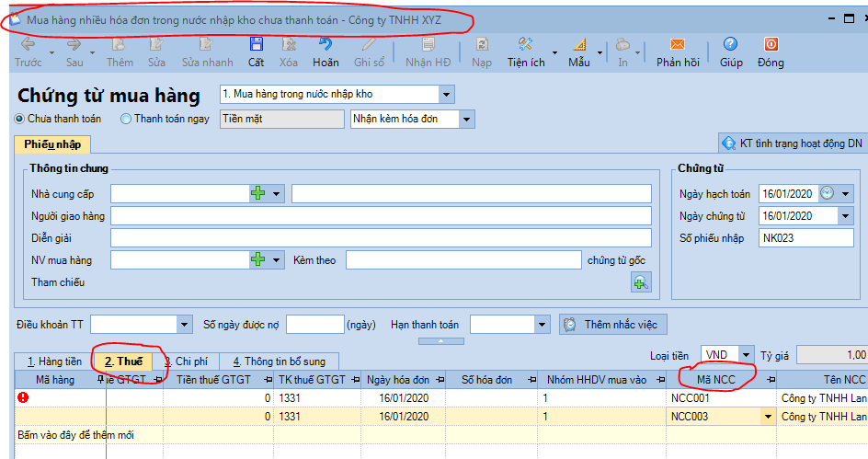Select the NCC001 cell in Mã NCC

point(721,397)
